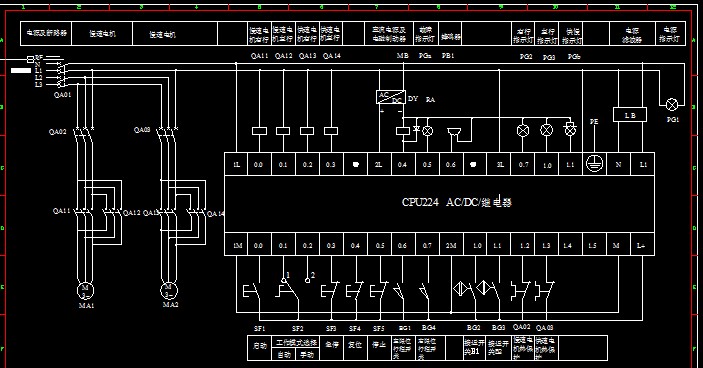Select the MA1 motor label
This screenshot has width=703, height=368.
coord(87,306)
